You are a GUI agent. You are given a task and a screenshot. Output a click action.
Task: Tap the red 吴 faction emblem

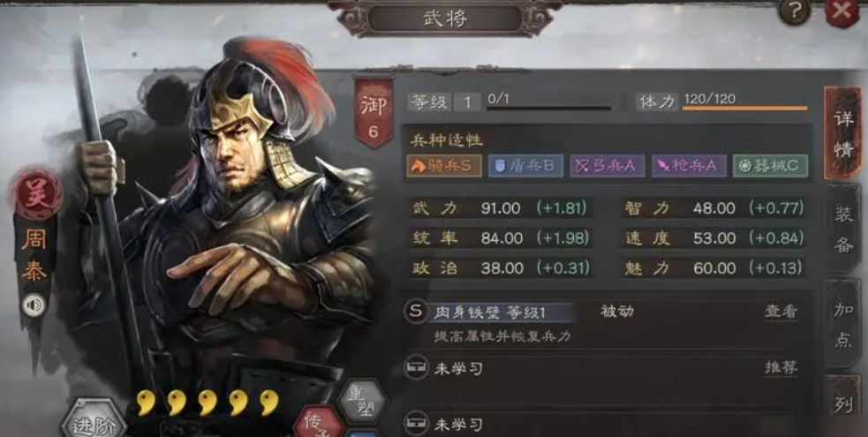pos(37,193)
